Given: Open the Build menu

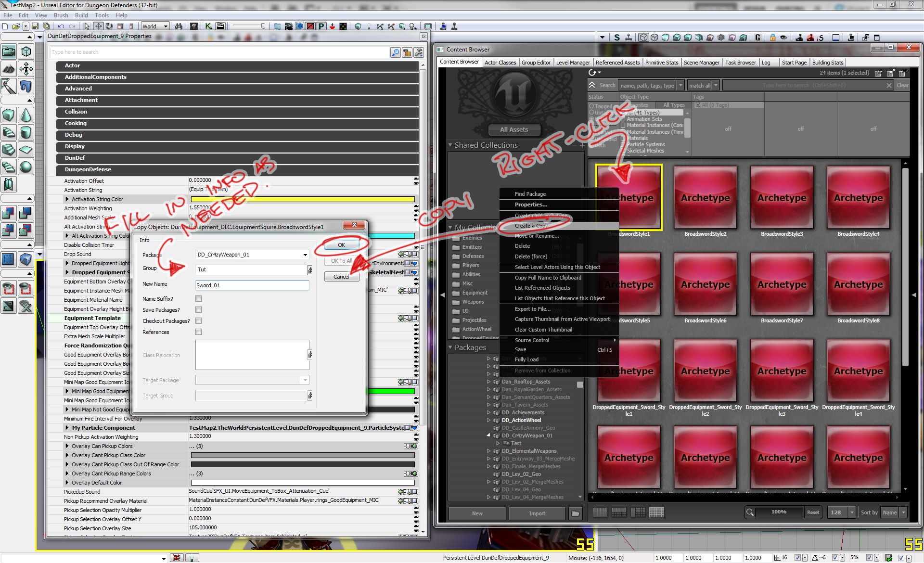Looking at the screenshot, I should (81, 15).
